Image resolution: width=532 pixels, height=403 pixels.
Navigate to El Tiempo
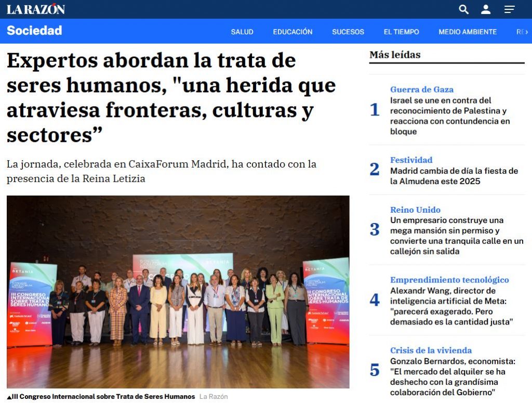pos(401,32)
